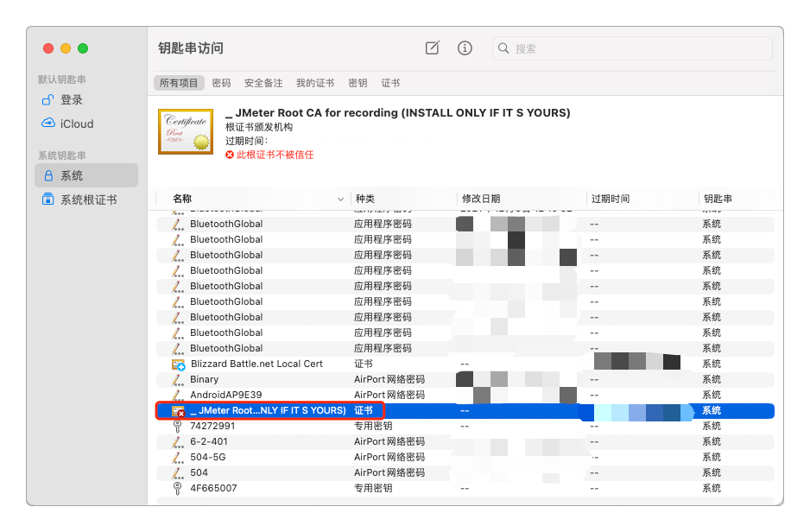Select the 504-5G network password row
Screen dimensions: 810x532
[465, 457]
